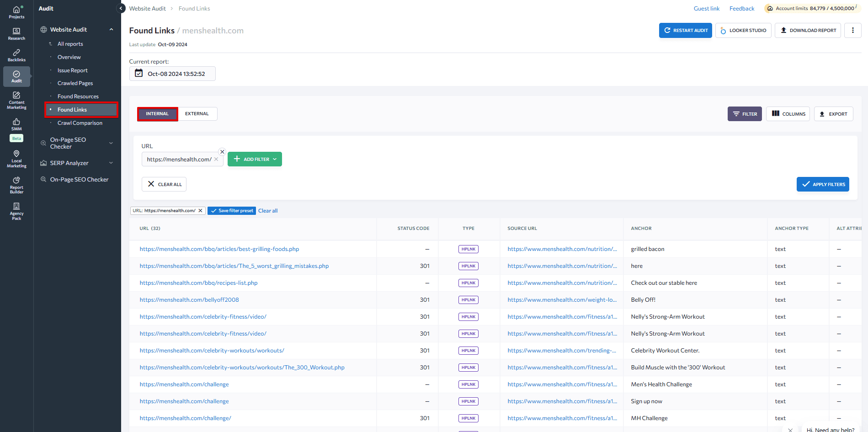Click the Clear all link

[x=268, y=211]
